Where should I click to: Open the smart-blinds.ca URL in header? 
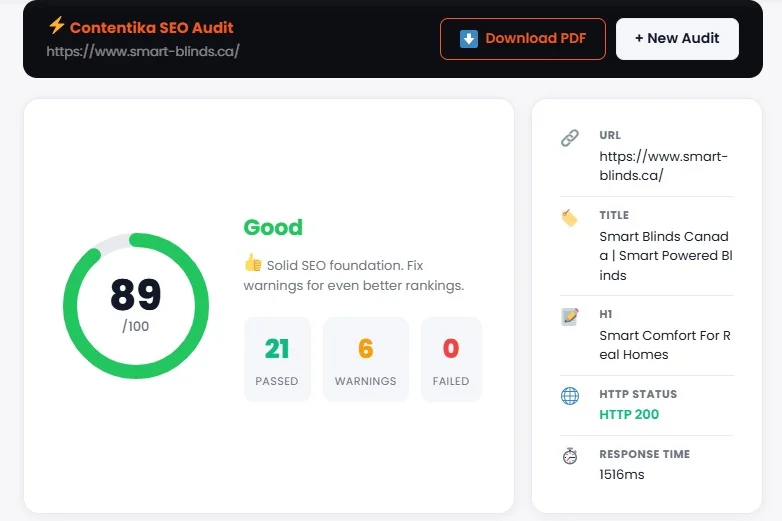[x=143, y=51]
